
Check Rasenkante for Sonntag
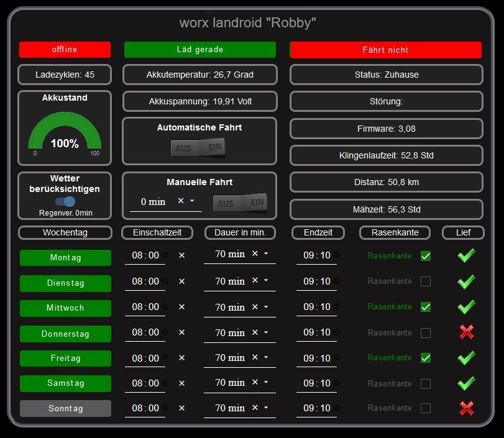point(426,408)
